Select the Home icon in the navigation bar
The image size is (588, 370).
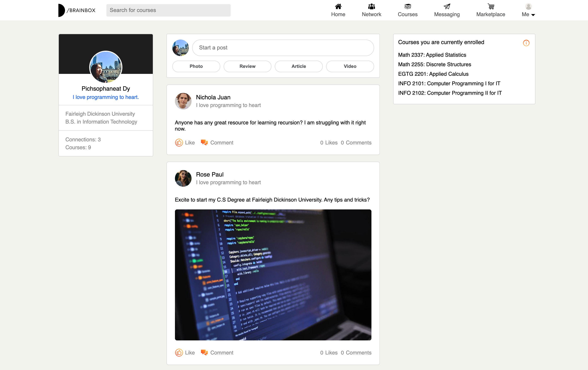tap(338, 7)
